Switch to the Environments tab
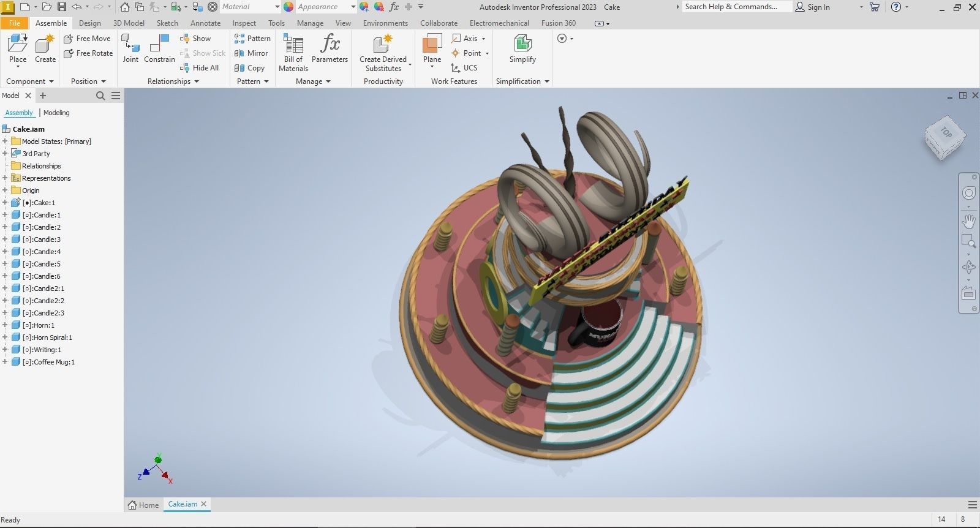The height and width of the screenshot is (528, 980). click(x=385, y=23)
